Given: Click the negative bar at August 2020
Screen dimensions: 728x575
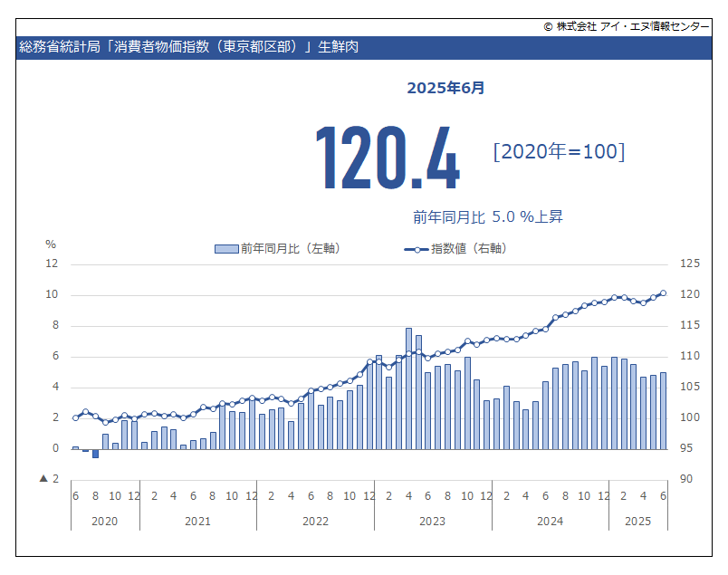Looking at the screenshot, I should tap(95, 454).
